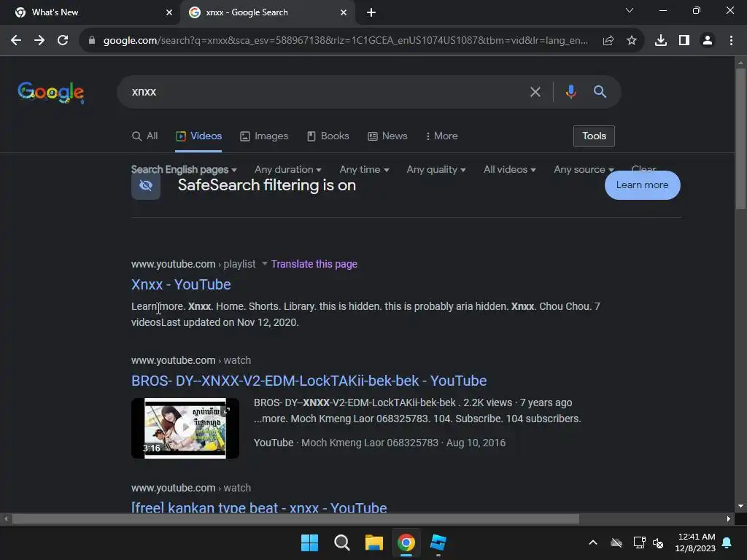Reload the current page

[63, 41]
